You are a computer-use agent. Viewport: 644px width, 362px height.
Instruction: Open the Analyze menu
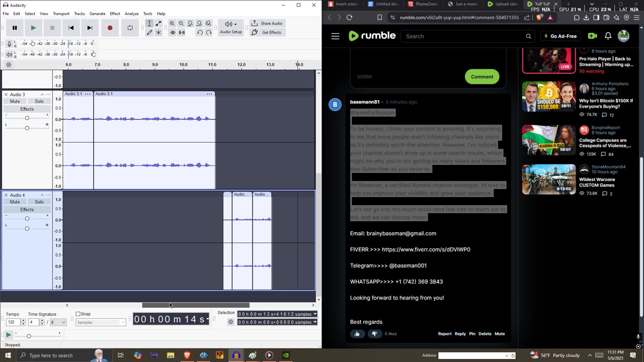point(131,14)
